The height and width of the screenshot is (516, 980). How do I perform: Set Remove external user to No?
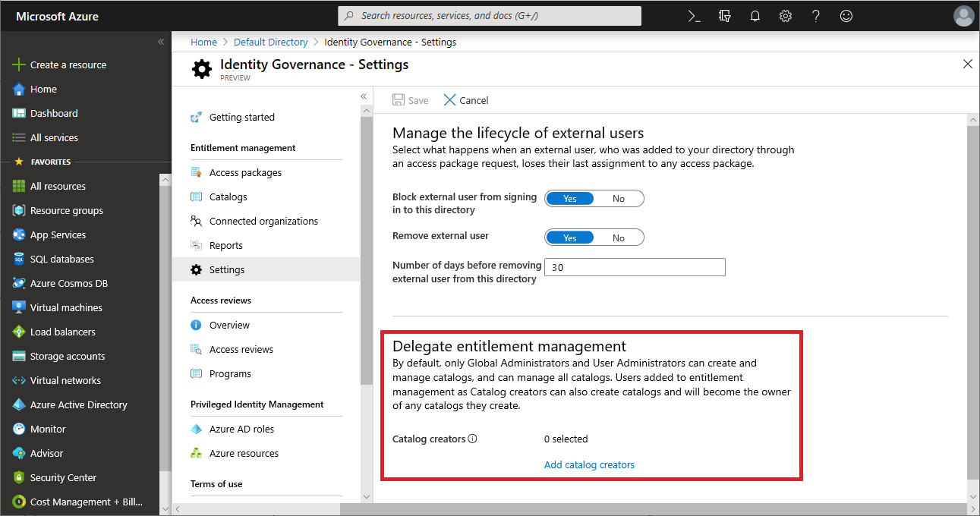[x=619, y=238]
